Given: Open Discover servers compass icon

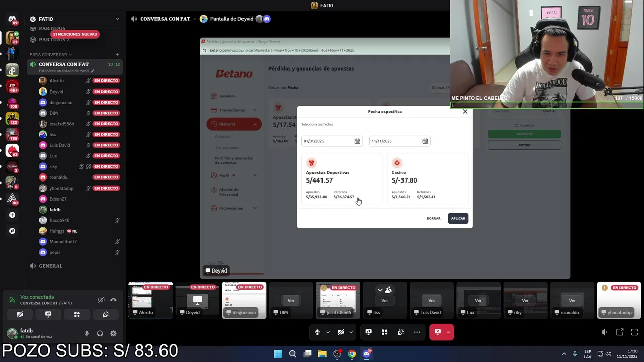Looking at the screenshot, I should (x=12, y=231).
